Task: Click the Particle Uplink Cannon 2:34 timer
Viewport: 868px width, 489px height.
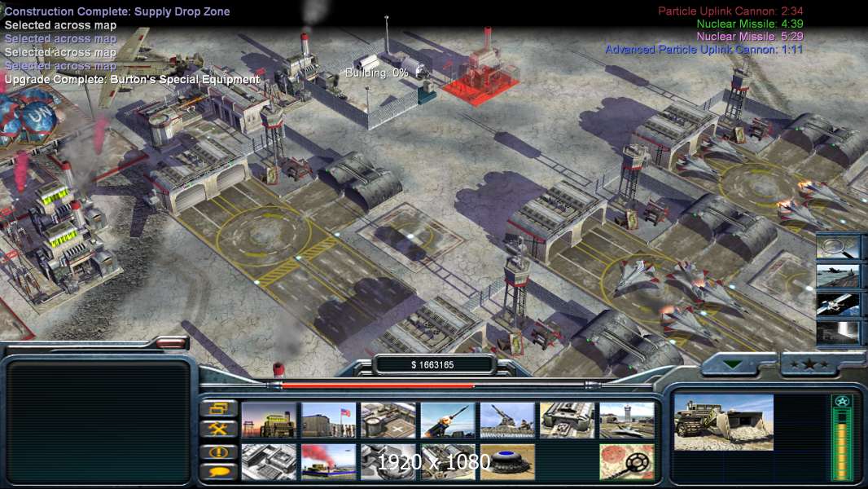Action: [x=730, y=11]
